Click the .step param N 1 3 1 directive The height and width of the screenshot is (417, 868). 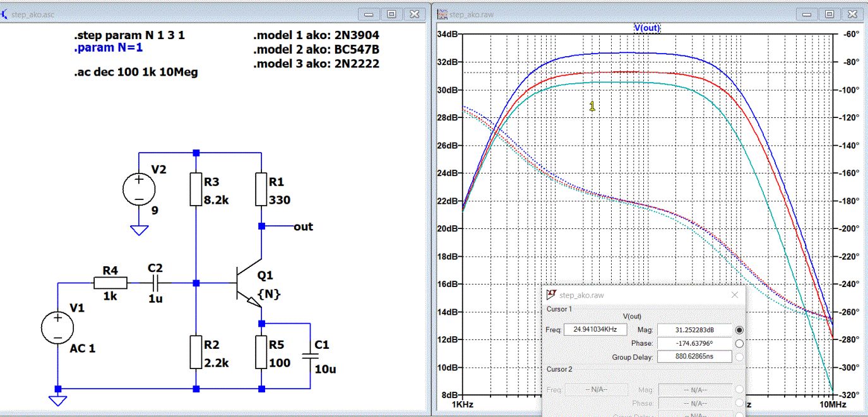tap(129, 35)
